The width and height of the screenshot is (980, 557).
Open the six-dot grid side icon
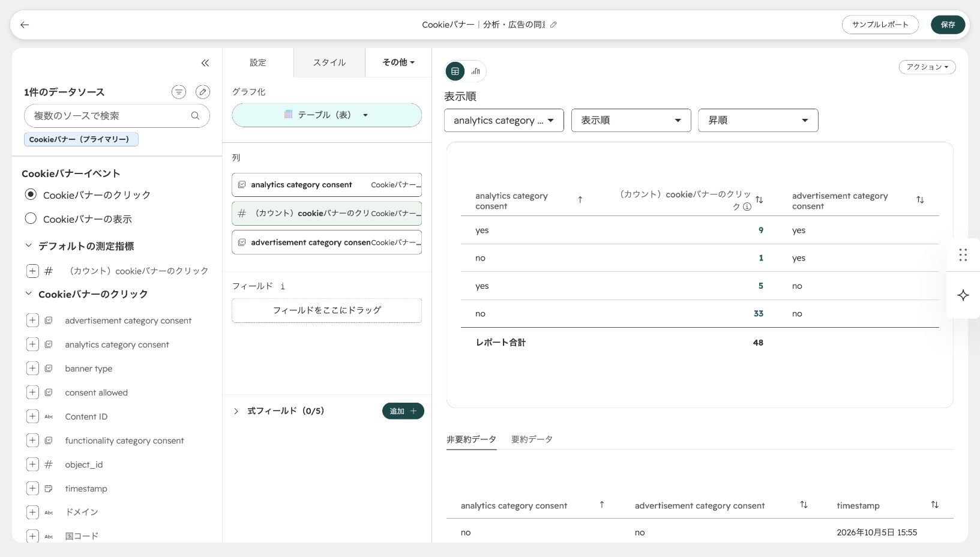pyautogui.click(x=963, y=255)
